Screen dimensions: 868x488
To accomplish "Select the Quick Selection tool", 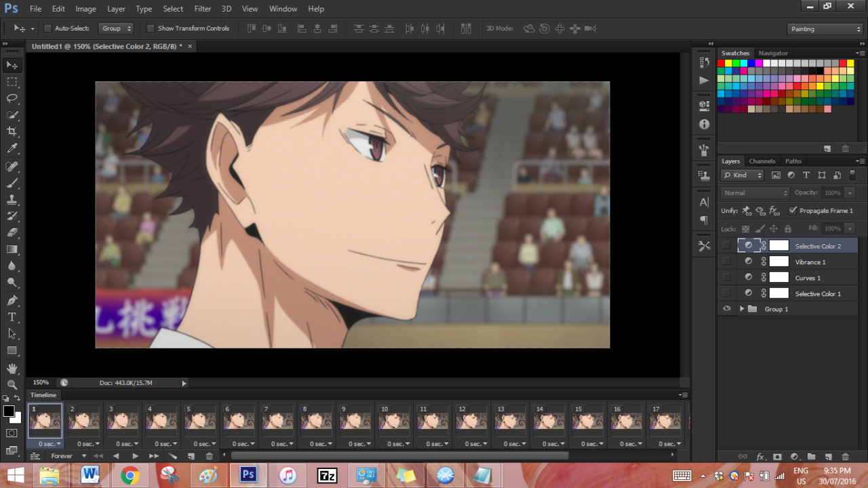I will [12, 115].
